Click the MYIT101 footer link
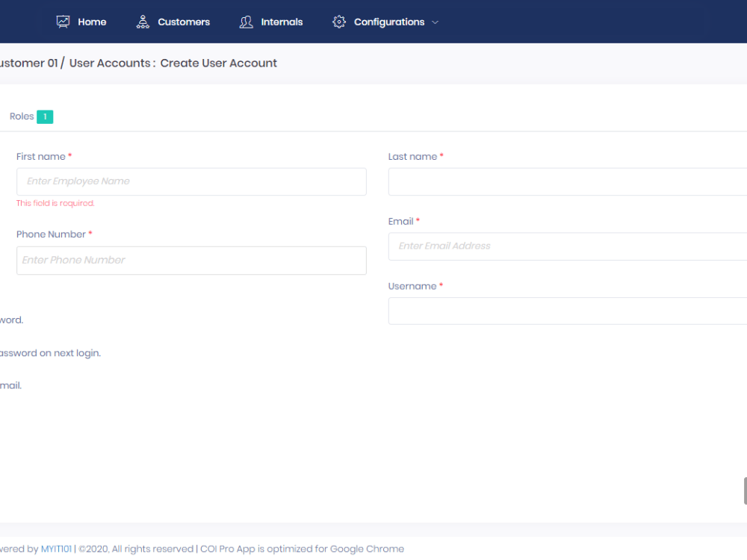 (x=56, y=548)
